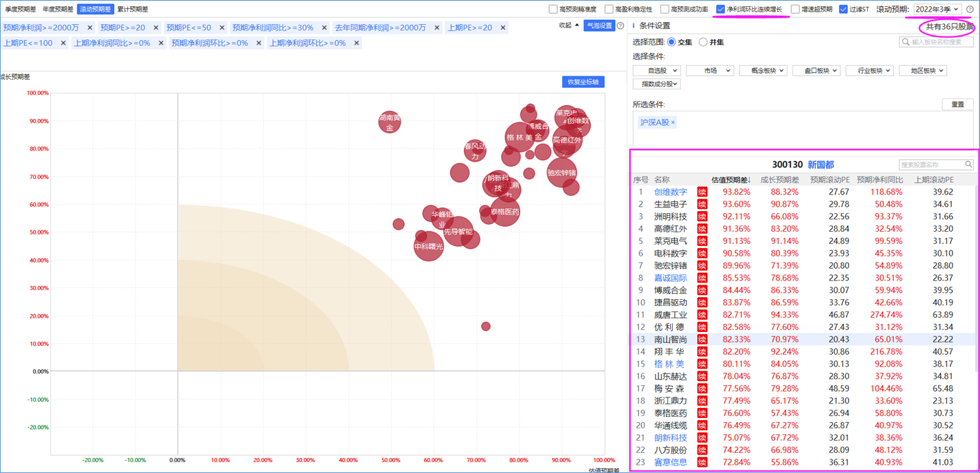Open the 市场 dropdown
This screenshot has width=980, height=473.
[x=710, y=70]
